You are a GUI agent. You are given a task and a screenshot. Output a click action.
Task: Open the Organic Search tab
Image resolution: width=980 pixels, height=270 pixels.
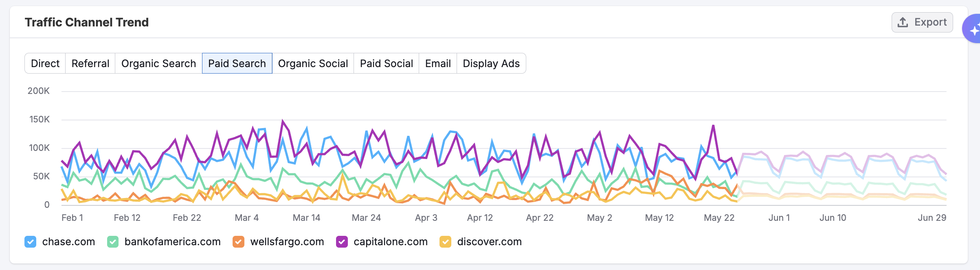(x=158, y=63)
